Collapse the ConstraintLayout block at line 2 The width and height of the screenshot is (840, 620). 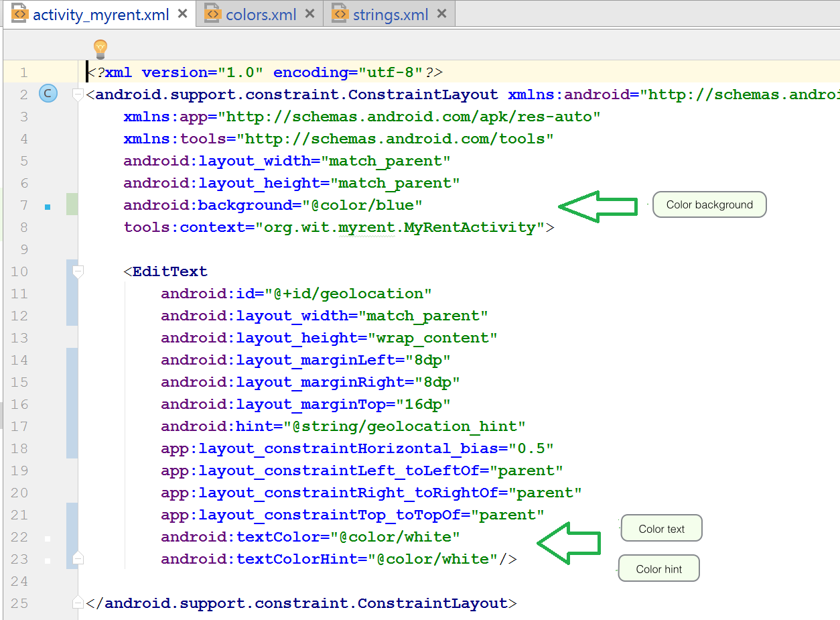click(x=78, y=94)
